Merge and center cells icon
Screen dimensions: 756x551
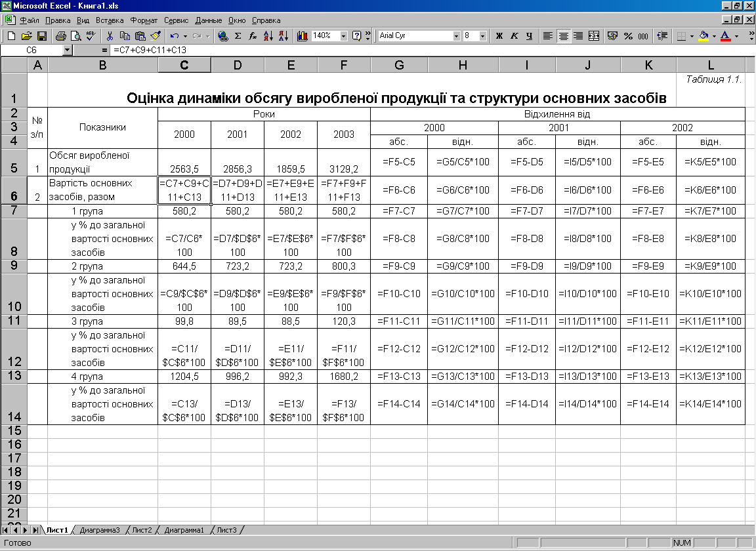coord(594,35)
